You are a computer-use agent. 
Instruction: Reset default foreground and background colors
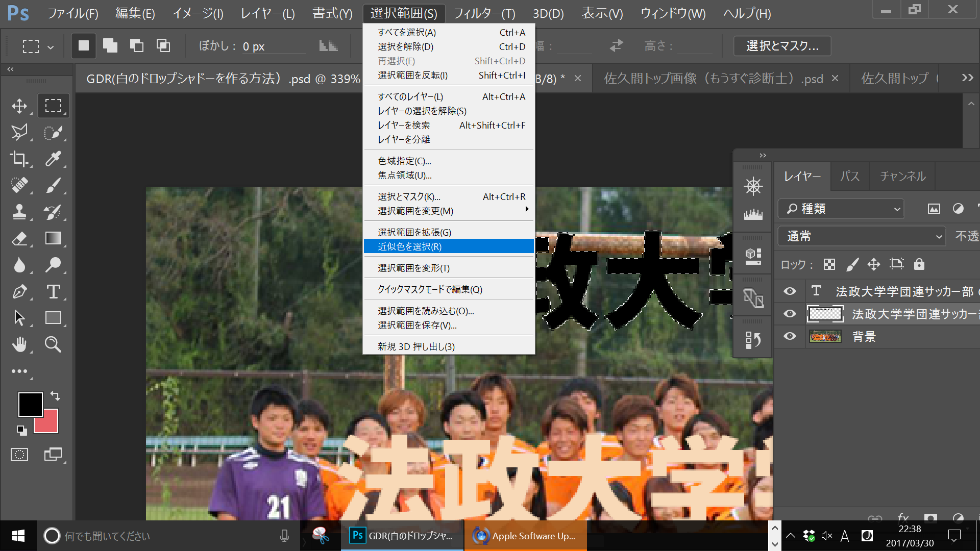click(x=21, y=430)
